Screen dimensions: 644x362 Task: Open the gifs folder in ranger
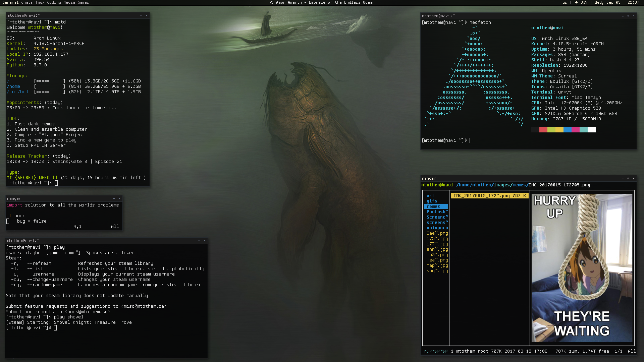pyautogui.click(x=432, y=201)
